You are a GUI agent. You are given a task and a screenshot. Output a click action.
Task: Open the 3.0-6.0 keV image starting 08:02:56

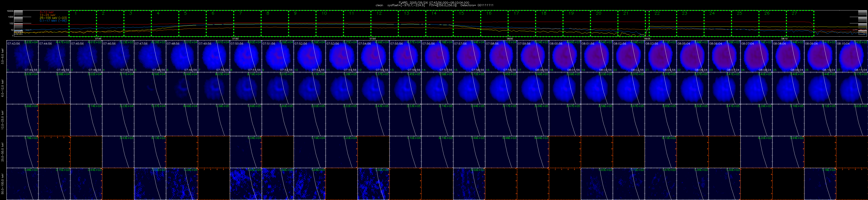click(629, 56)
